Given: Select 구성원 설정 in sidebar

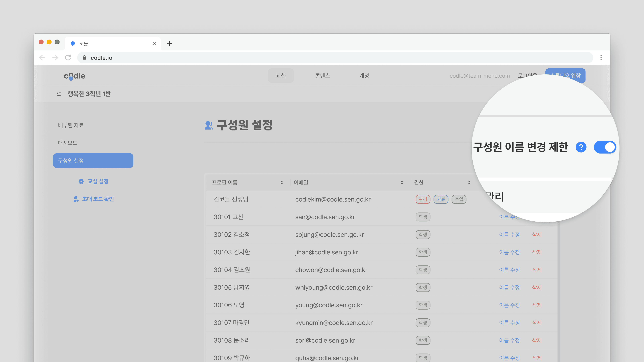Looking at the screenshot, I should coord(93,160).
